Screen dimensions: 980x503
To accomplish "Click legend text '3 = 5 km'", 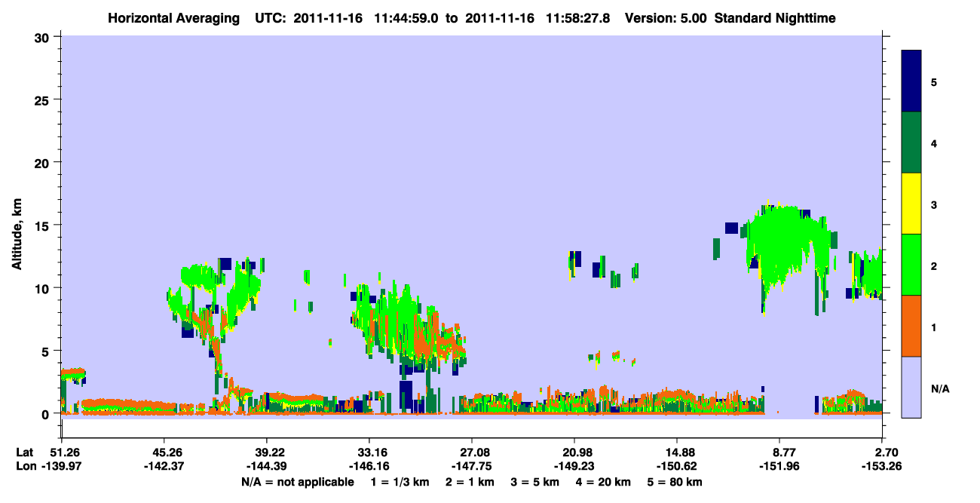I will 536,482.
